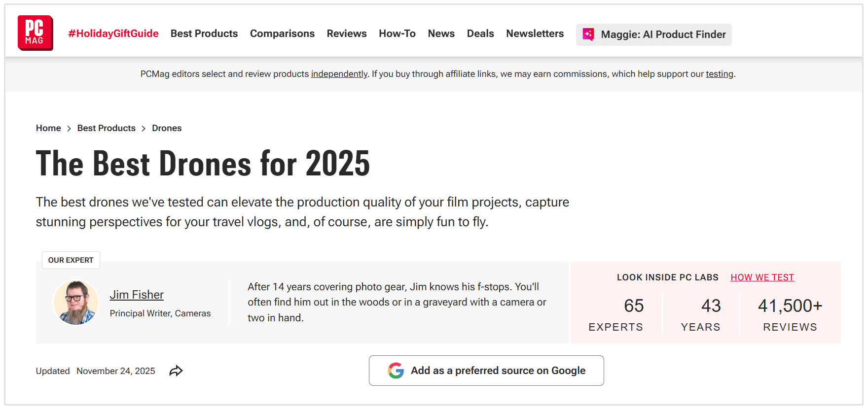The width and height of the screenshot is (868, 409).
Task: Navigate to the News section
Action: pyautogui.click(x=441, y=34)
